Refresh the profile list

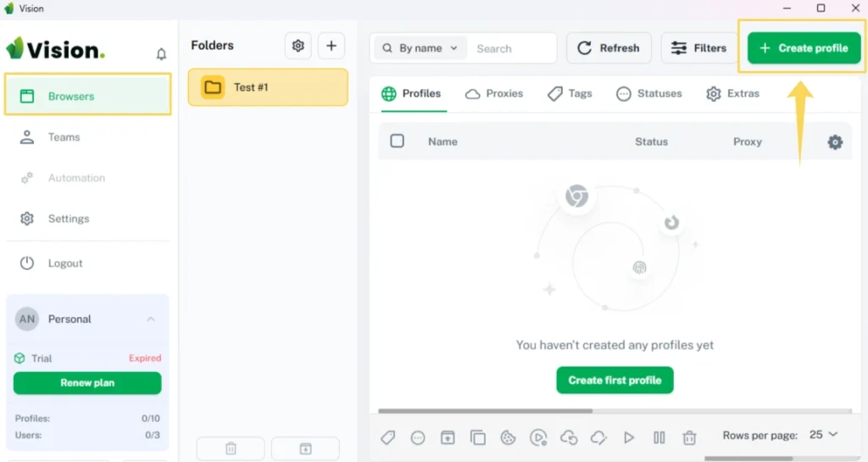(x=609, y=48)
